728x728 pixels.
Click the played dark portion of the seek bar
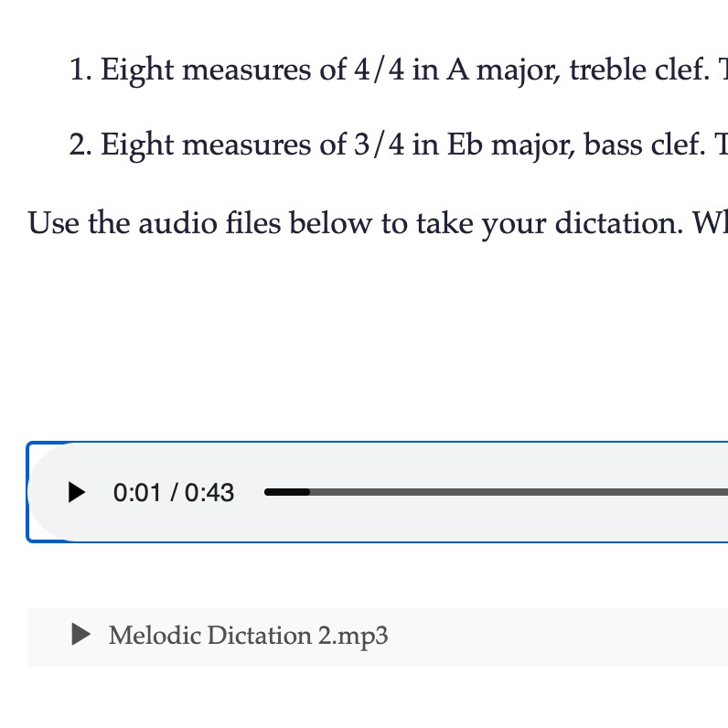point(287,492)
